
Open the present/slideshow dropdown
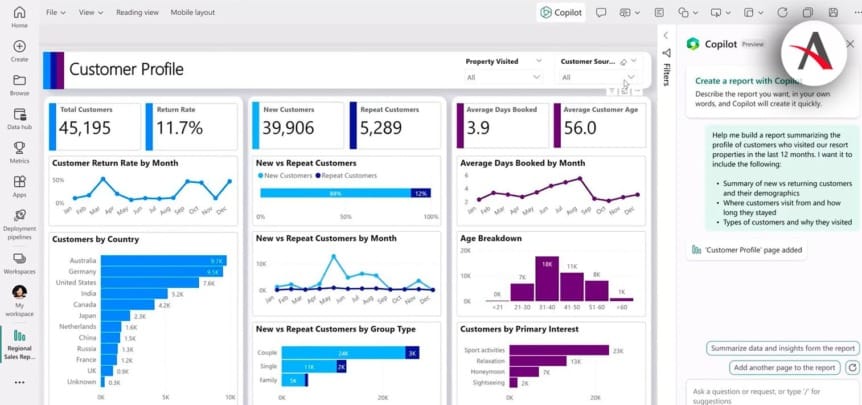click(721, 13)
